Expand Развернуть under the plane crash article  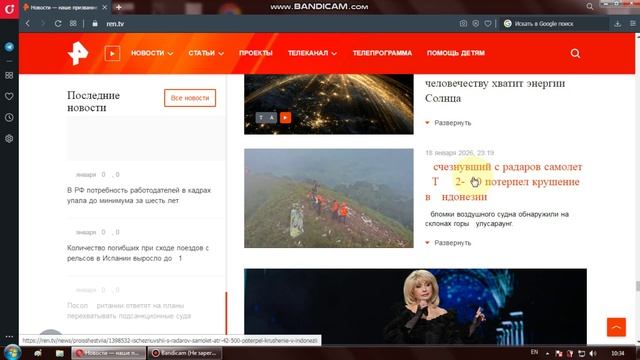(x=448, y=243)
